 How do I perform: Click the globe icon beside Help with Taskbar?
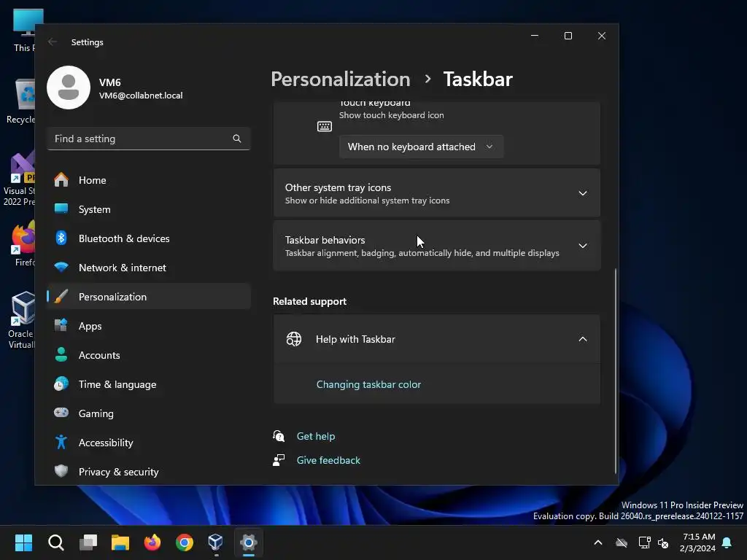click(x=294, y=339)
